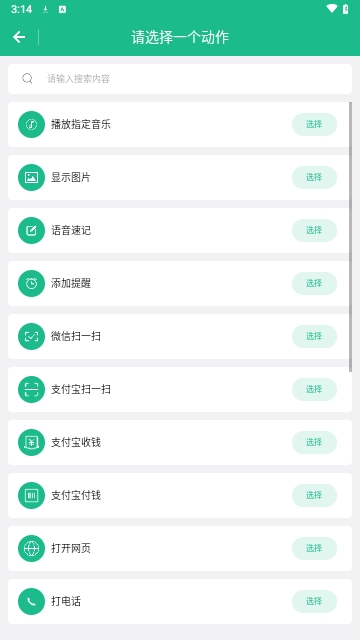Click the barcode icon for 支付宝付钱
This screenshot has width=360, height=640.
tap(31, 496)
